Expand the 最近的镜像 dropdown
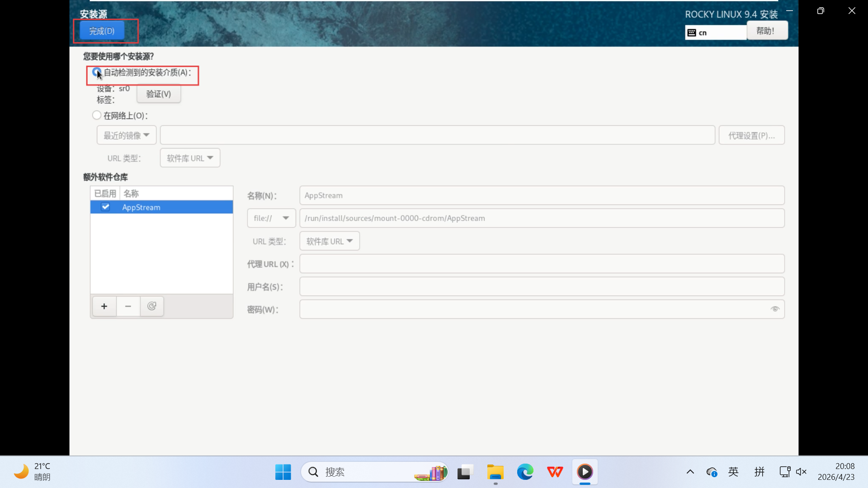 (x=126, y=135)
